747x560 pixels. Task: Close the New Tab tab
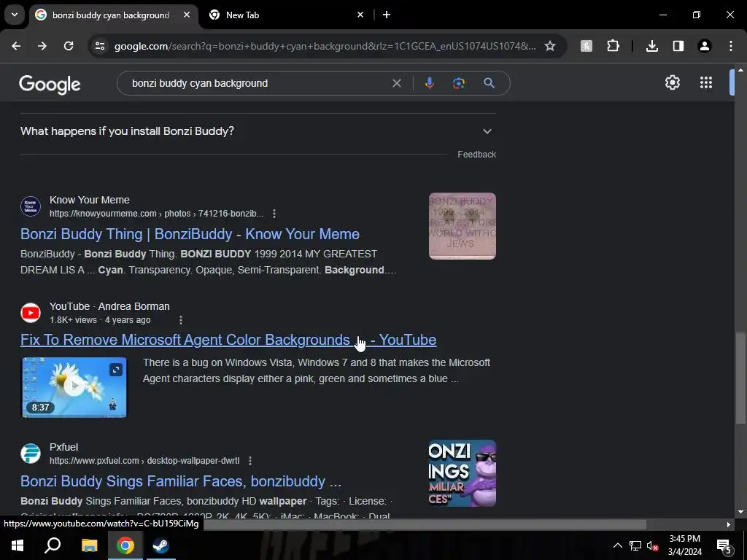[x=360, y=15]
